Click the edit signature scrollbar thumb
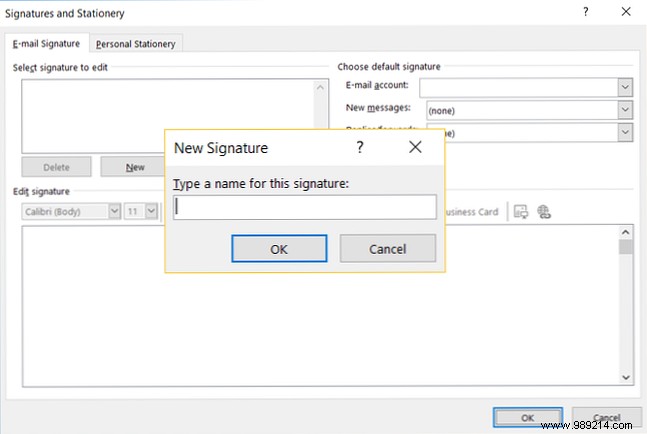Viewport: 647px width, 434px height. point(626,247)
